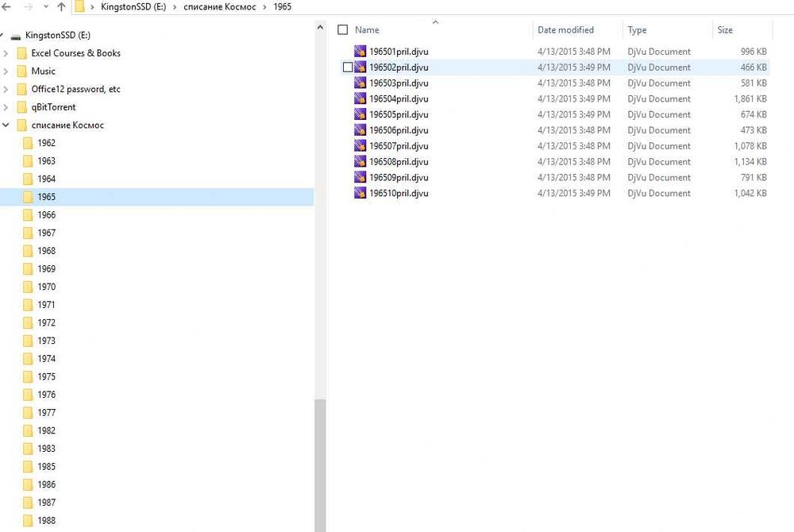
Task: Click the DjVu icon of 196509pril.djvu
Action: point(360,176)
